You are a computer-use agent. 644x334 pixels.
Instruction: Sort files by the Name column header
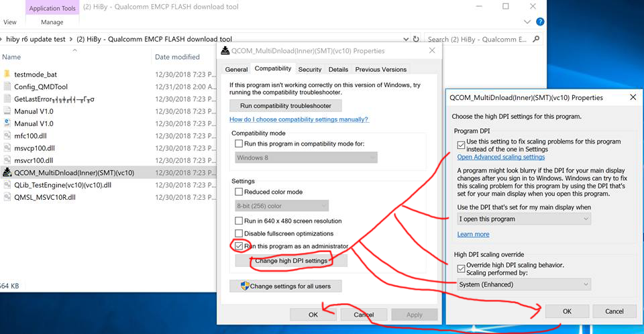[x=11, y=57]
